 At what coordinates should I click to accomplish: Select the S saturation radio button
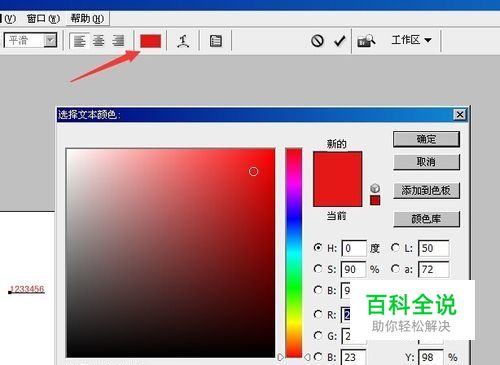coord(318,269)
